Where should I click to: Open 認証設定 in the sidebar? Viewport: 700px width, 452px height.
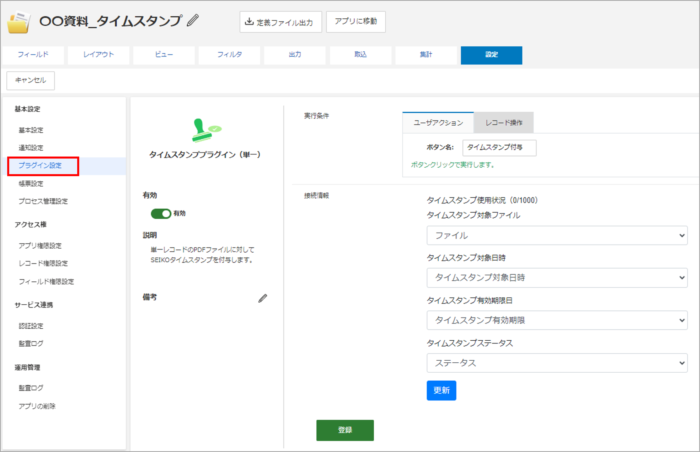(31, 326)
